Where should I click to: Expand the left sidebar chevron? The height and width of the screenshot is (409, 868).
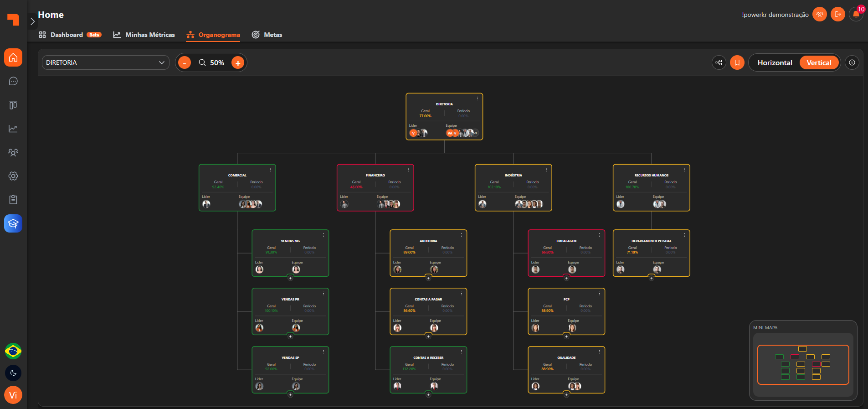(32, 21)
